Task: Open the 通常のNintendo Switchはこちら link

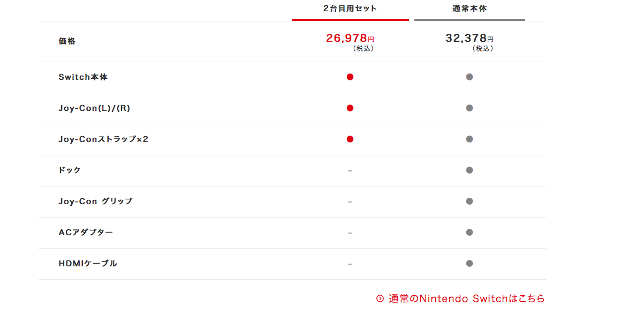Action: pos(466,298)
